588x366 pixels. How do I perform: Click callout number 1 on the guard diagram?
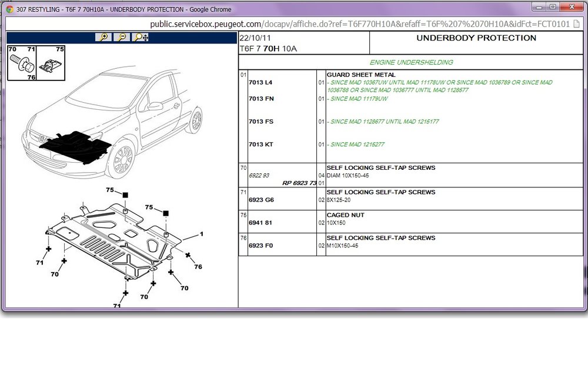click(201, 234)
